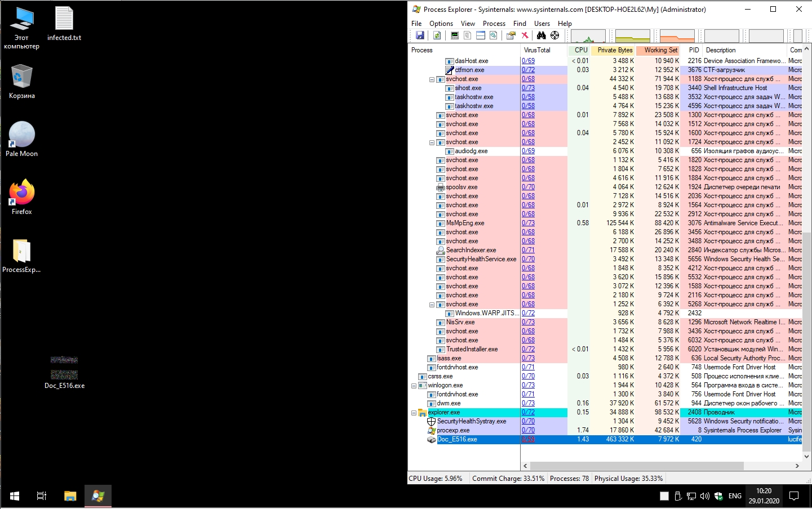Image resolution: width=812 pixels, height=509 pixels.
Task: Sort by the Working Set column header
Action: 659,50
